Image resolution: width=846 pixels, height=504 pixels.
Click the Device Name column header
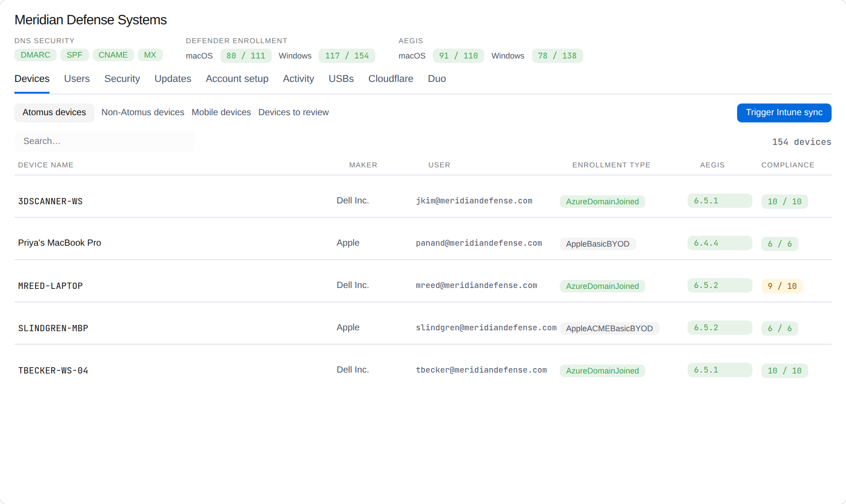coord(45,165)
